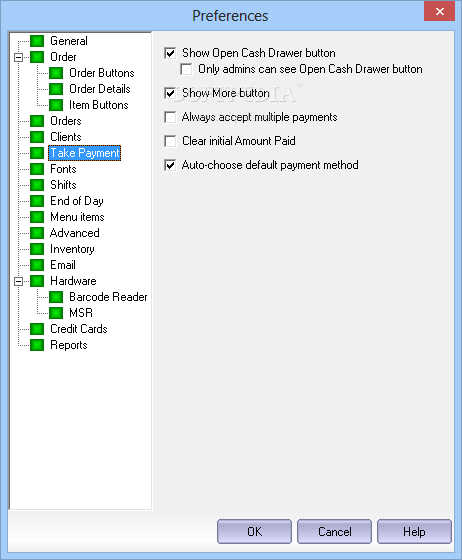Image resolution: width=462 pixels, height=560 pixels.
Task: Click the green icon beside Take Payment
Action: (37, 153)
